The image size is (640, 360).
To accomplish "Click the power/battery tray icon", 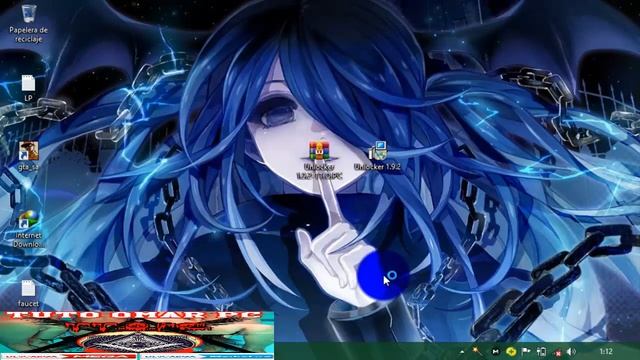I will 542,351.
